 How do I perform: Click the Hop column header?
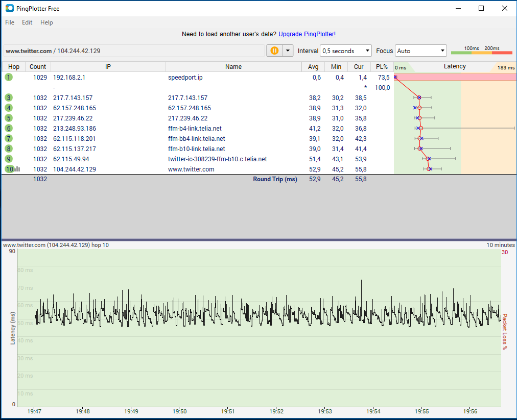coord(13,66)
